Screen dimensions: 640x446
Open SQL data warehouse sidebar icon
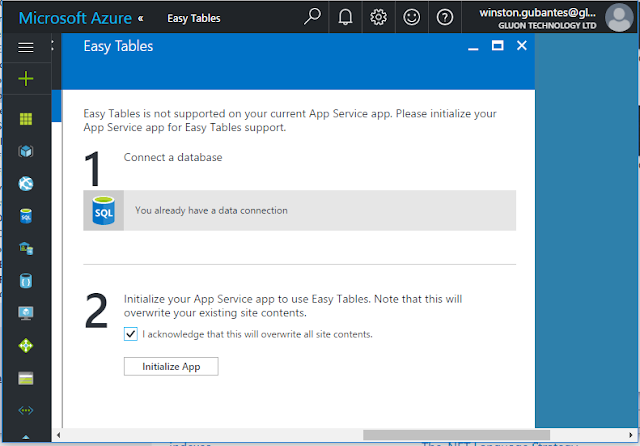26,248
